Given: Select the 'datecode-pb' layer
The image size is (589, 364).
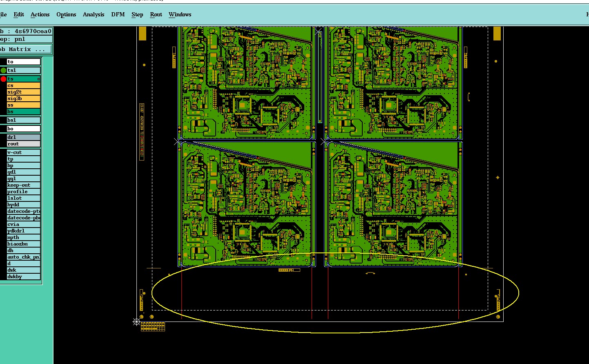Looking at the screenshot, I should click(24, 218).
